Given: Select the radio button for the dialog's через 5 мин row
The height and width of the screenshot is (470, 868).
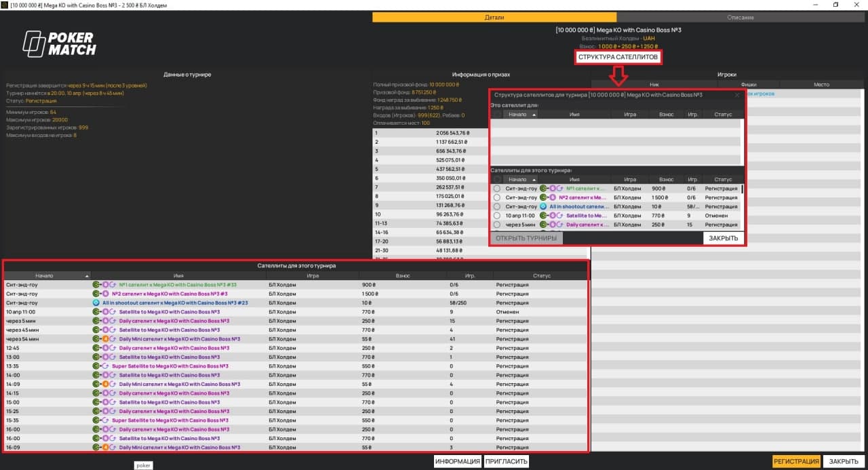Looking at the screenshot, I should coord(497,224).
